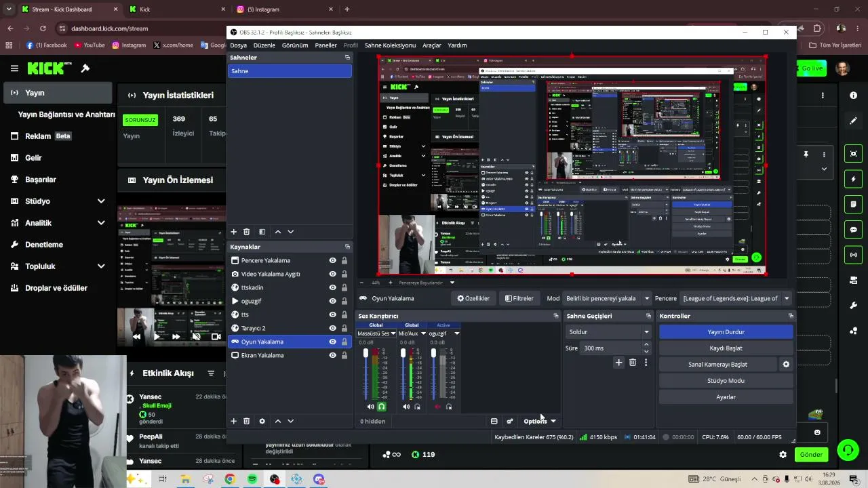The width and height of the screenshot is (868, 488).
Task: Open OBS Ayarlar settings button
Action: coord(726,397)
